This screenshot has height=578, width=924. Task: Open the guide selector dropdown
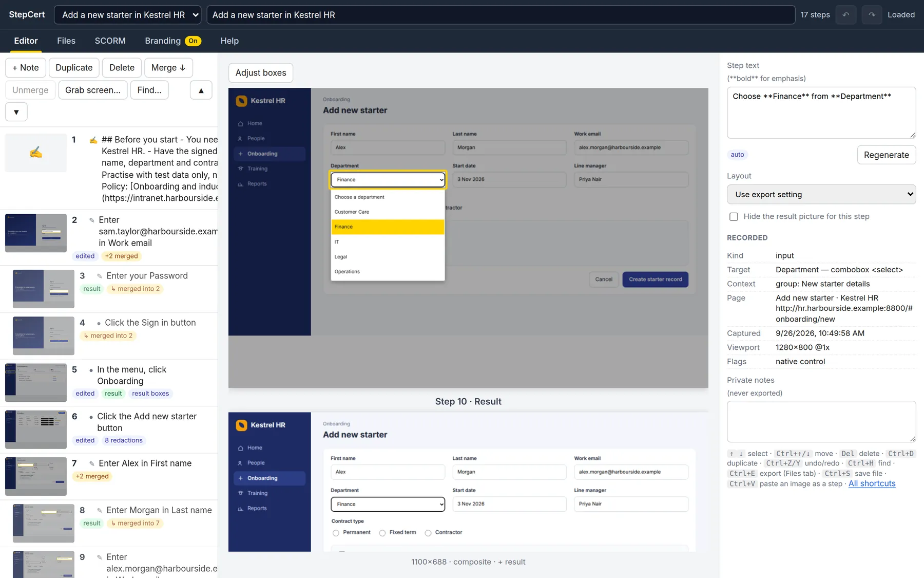(x=127, y=15)
